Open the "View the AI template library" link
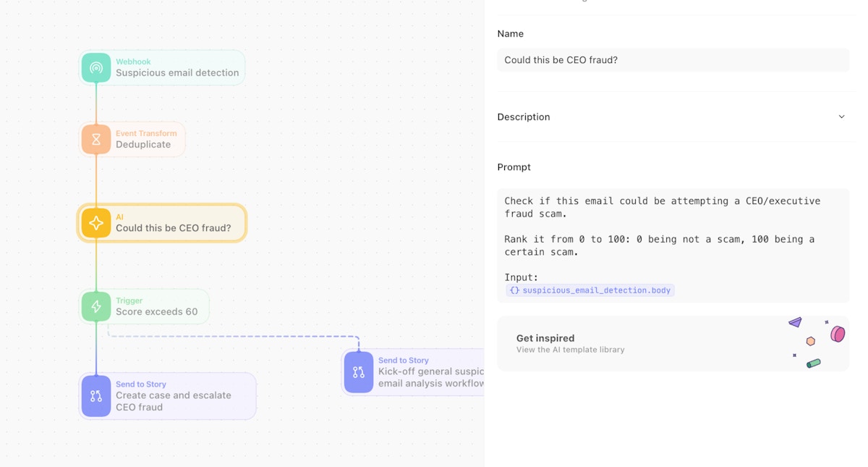 570,350
